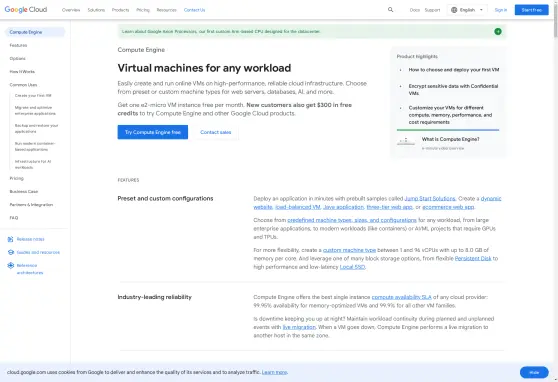Go to Business Case in sidebar
This screenshot has height=382, width=558.
click(23, 191)
